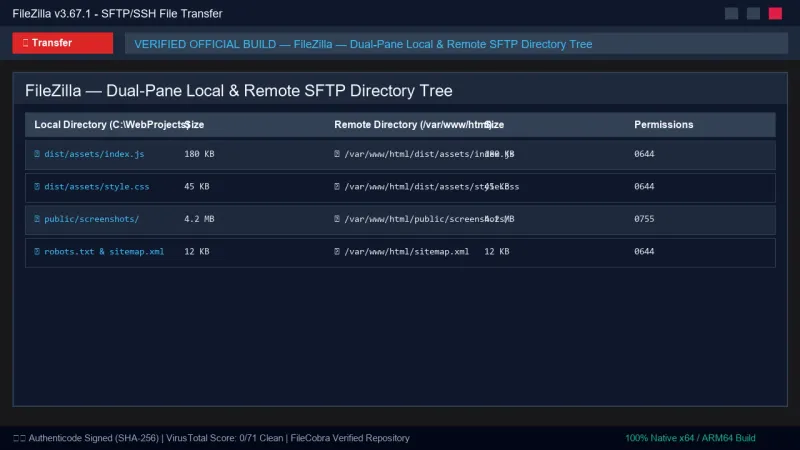Open local folder public/screenshots/
Image resolution: width=800 pixels, height=450 pixels.
(91, 218)
